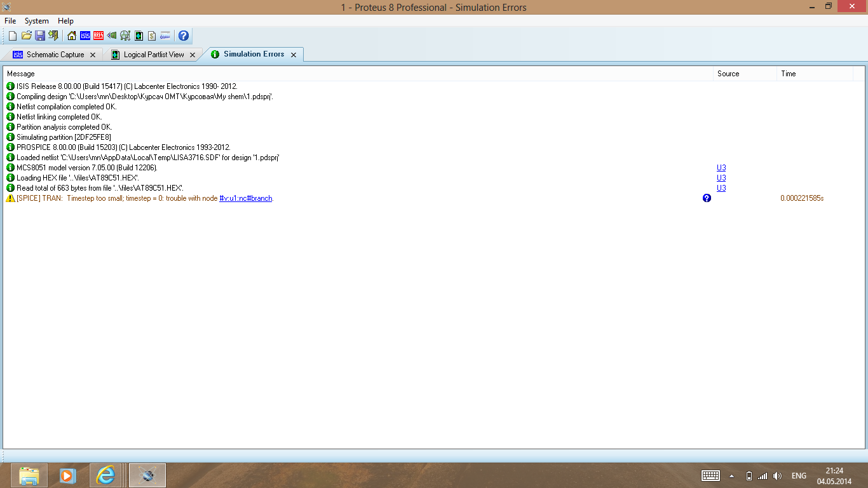The height and width of the screenshot is (488, 868).
Task: Select the Loading HEX file message text
Action: (x=78, y=178)
